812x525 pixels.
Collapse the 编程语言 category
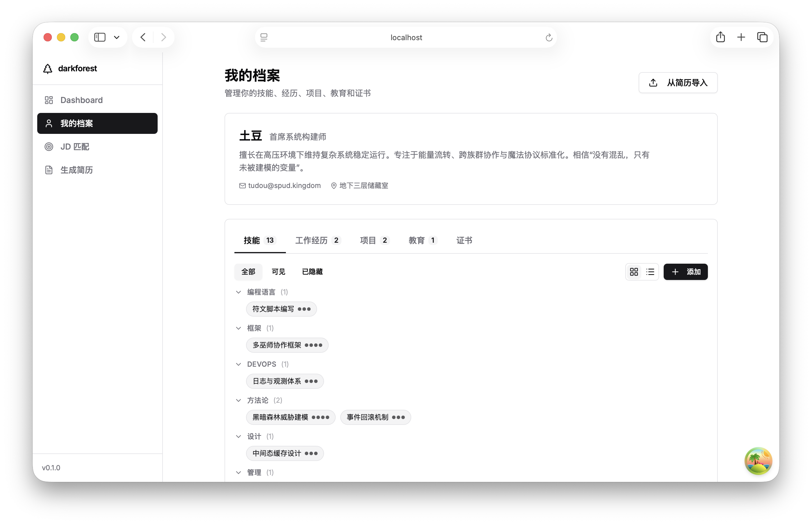[238, 292]
